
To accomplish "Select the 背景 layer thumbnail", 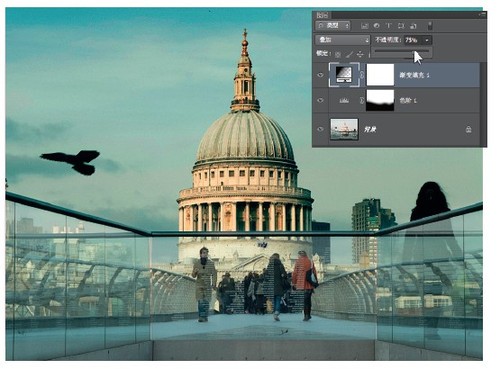I will [x=344, y=129].
